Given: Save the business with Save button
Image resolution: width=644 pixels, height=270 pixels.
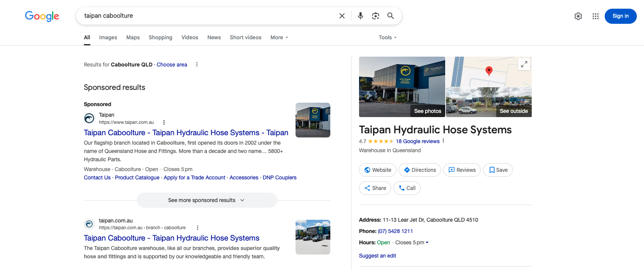Looking at the screenshot, I should 498,170.
